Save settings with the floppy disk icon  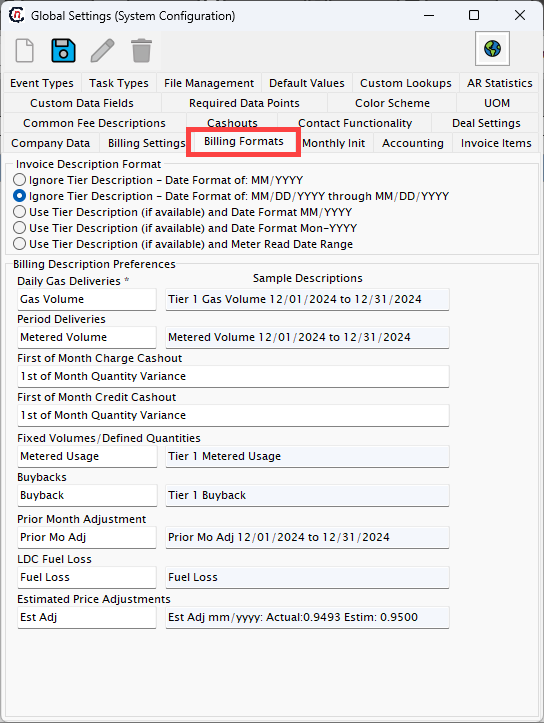(63, 50)
